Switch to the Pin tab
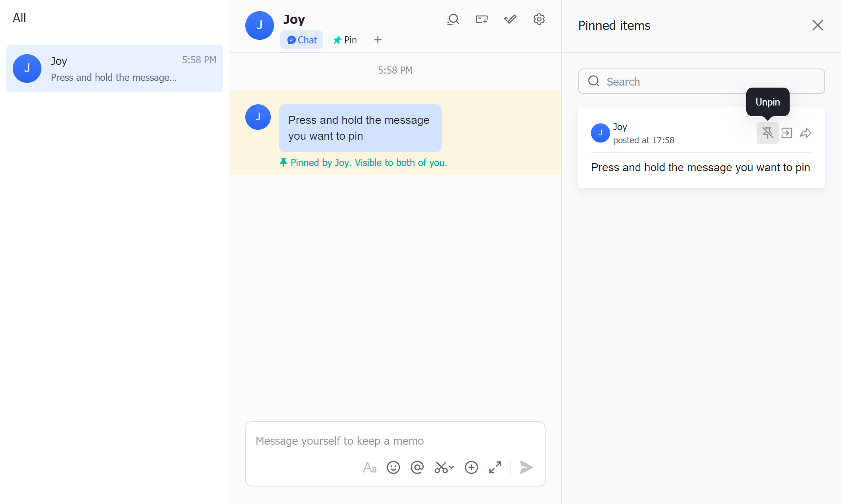The width and height of the screenshot is (841, 504). pyautogui.click(x=345, y=40)
